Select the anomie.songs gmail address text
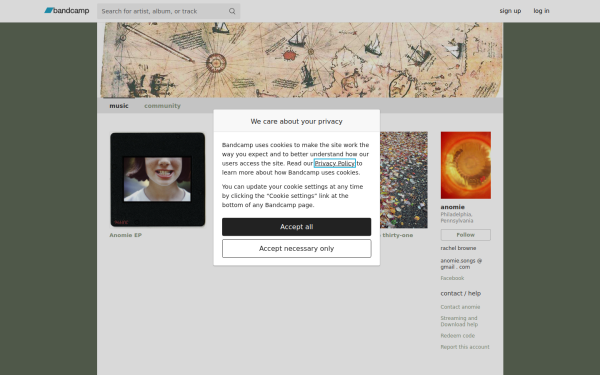The width and height of the screenshot is (600, 375). pyautogui.click(x=461, y=264)
